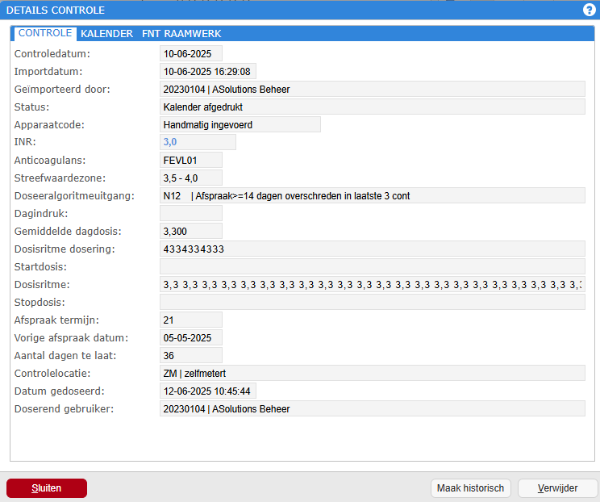Viewport: 600px width, 502px height.
Task: Select the CONTROLE tab
Action: click(x=45, y=33)
